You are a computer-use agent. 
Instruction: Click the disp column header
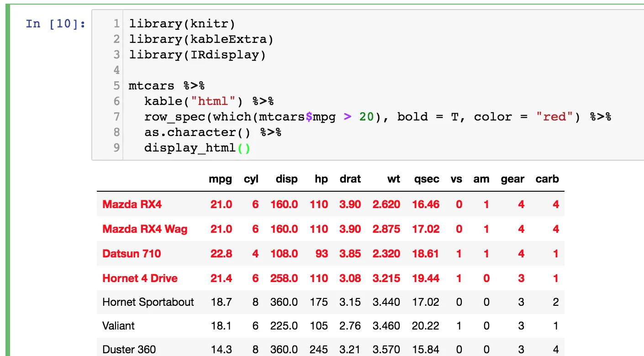coord(287,179)
